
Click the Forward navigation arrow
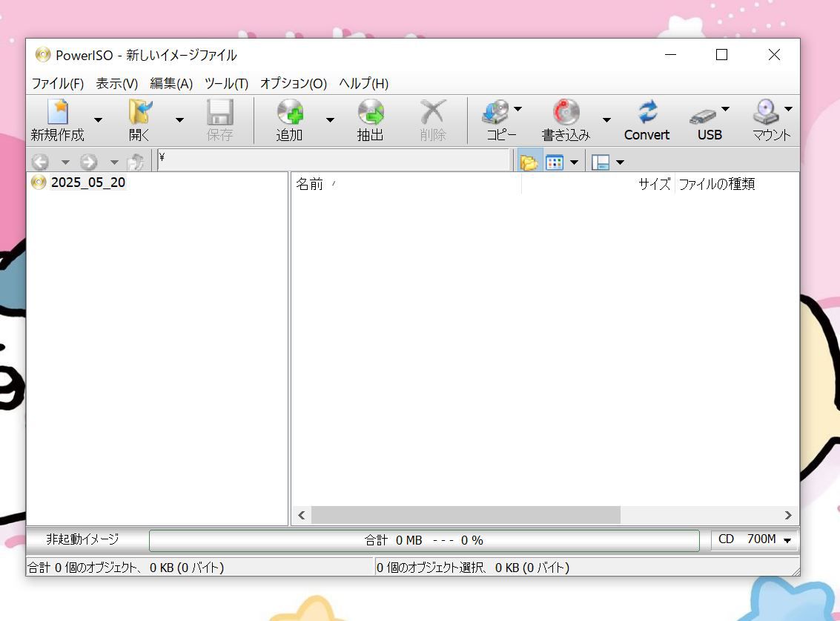[89, 162]
